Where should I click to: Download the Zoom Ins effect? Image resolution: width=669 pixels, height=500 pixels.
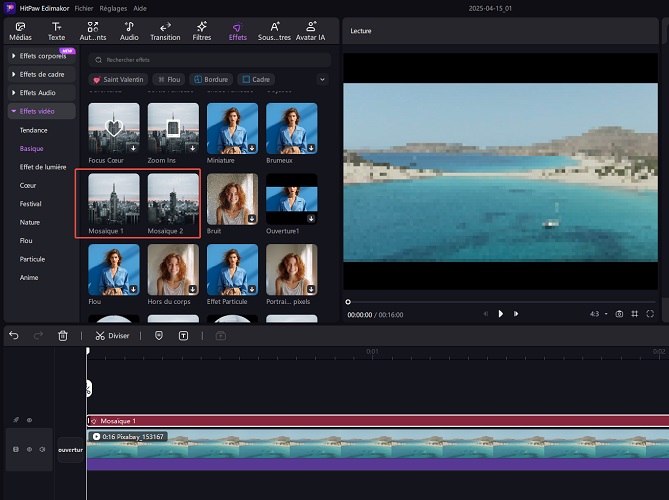[x=193, y=148]
